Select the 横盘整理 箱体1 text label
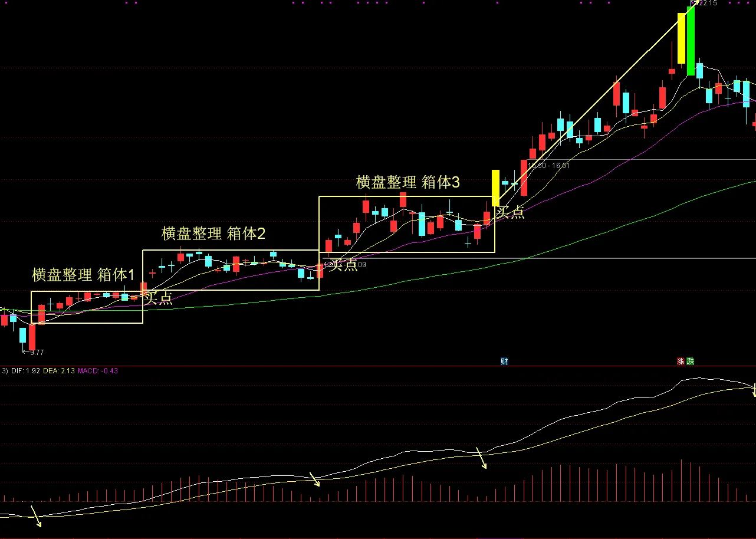 pyautogui.click(x=83, y=274)
